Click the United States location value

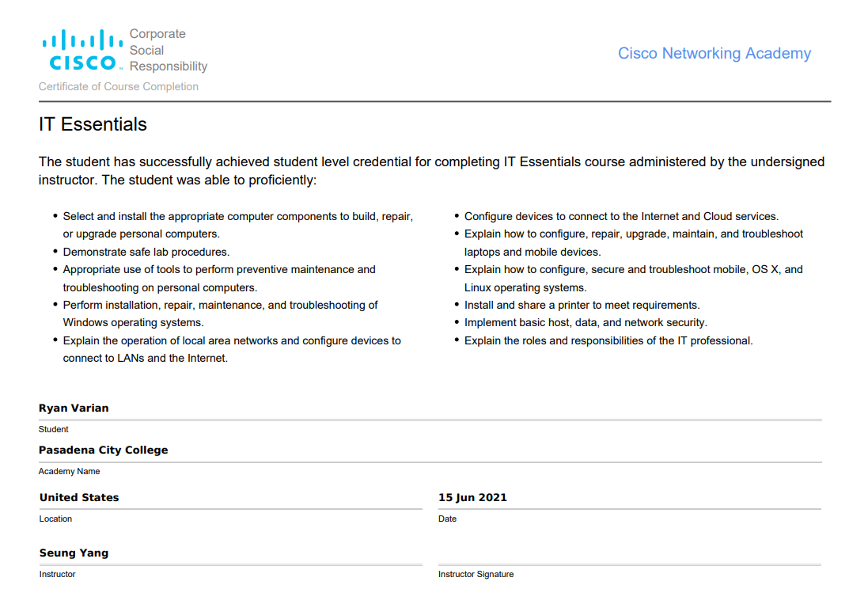click(79, 497)
